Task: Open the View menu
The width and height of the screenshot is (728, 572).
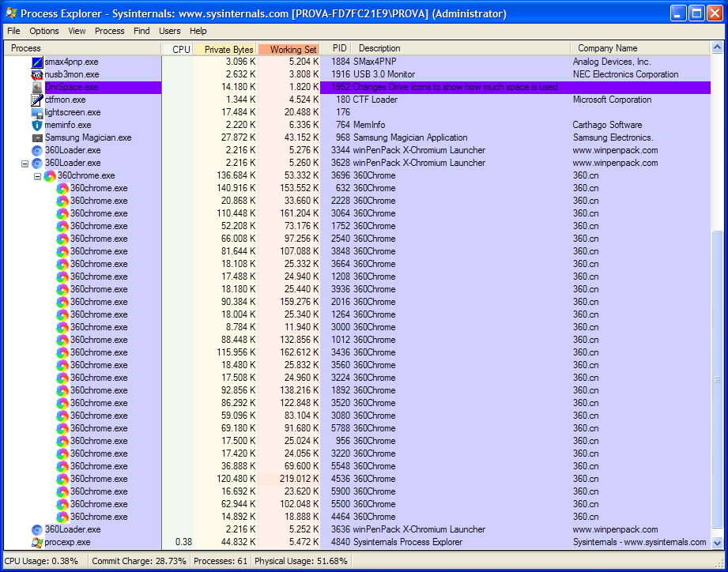Action: [77, 31]
